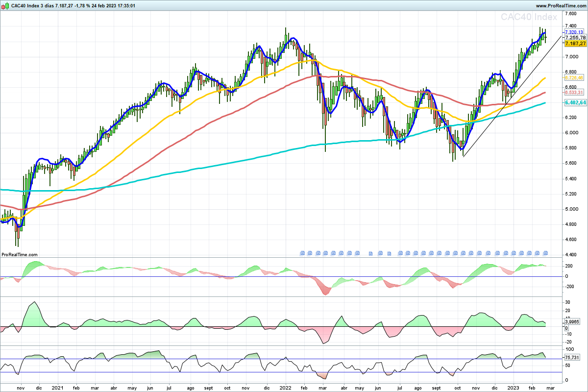The height and width of the screenshot is (392, 588).
Task: Click the orange 6.726,48 price label
Action: [x=575, y=77]
